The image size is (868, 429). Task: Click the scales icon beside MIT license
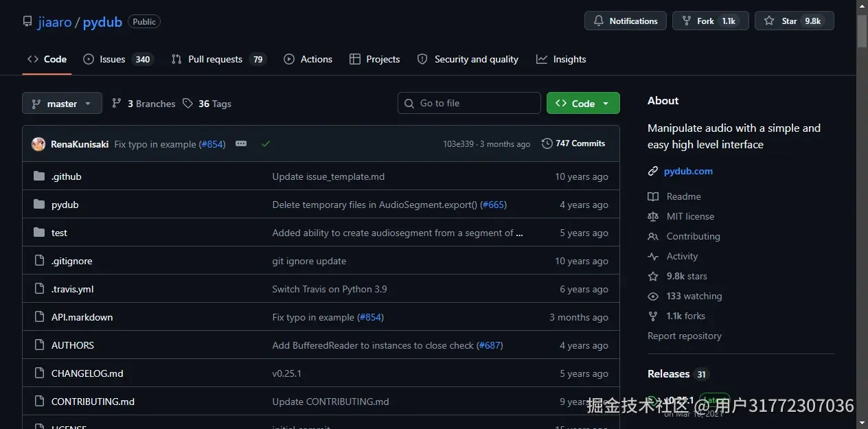coord(653,216)
